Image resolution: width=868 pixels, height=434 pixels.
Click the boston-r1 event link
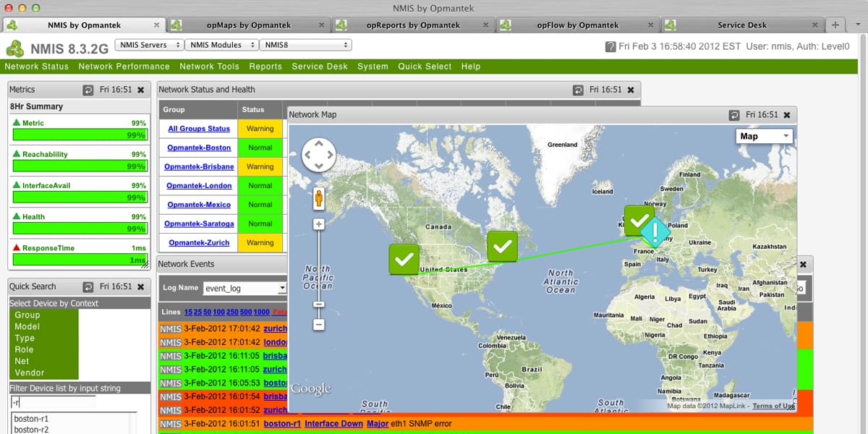click(281, 424)
